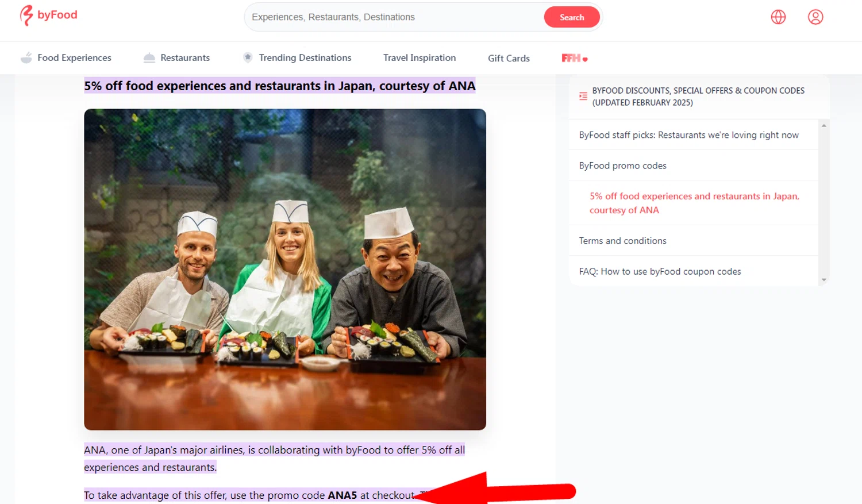Go to Terms and conditions section
Viewport: 862px width, 504px height.
(623, 241)
